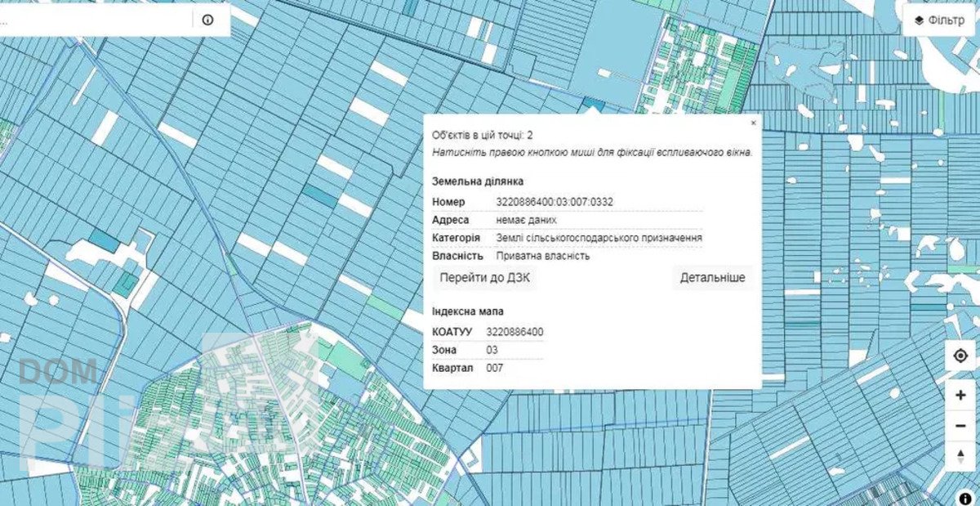This screenshot has width=980, height=506.
Task: Click the Земельна ділянка section heading
Action: coord(478,181)
